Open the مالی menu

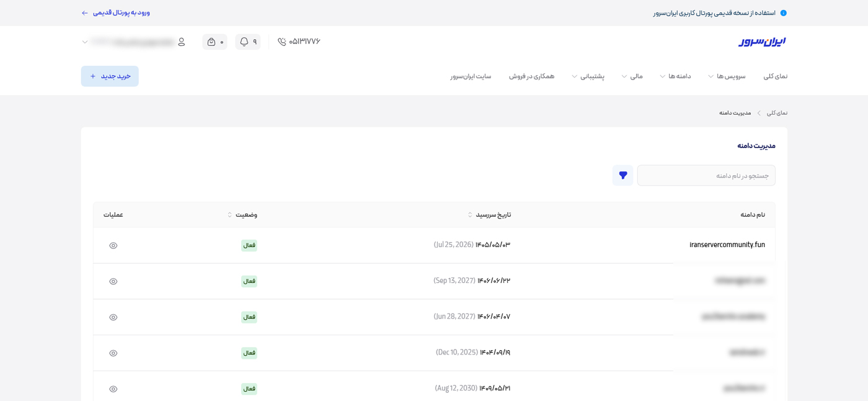pyautogui.click(x=632, y=76)
